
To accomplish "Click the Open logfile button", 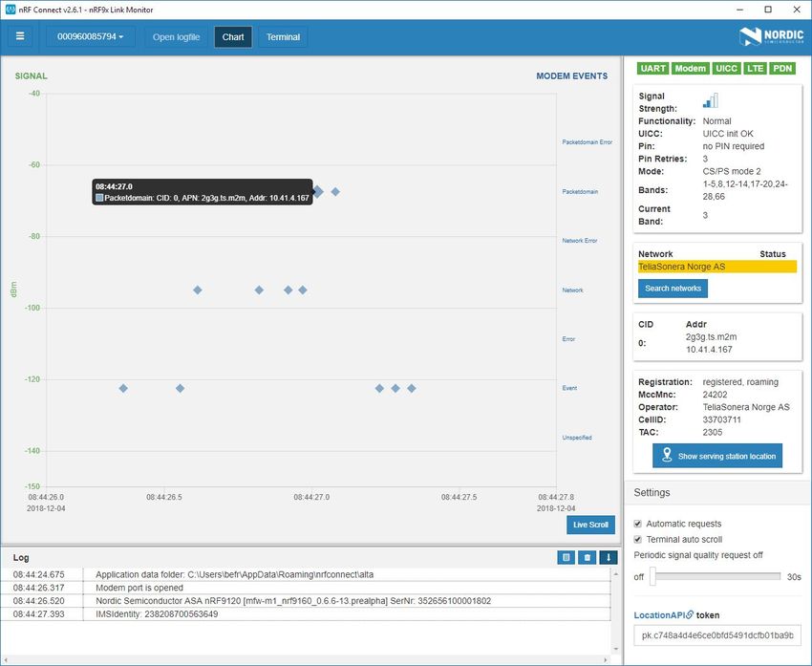I will [x=176, y=36].
